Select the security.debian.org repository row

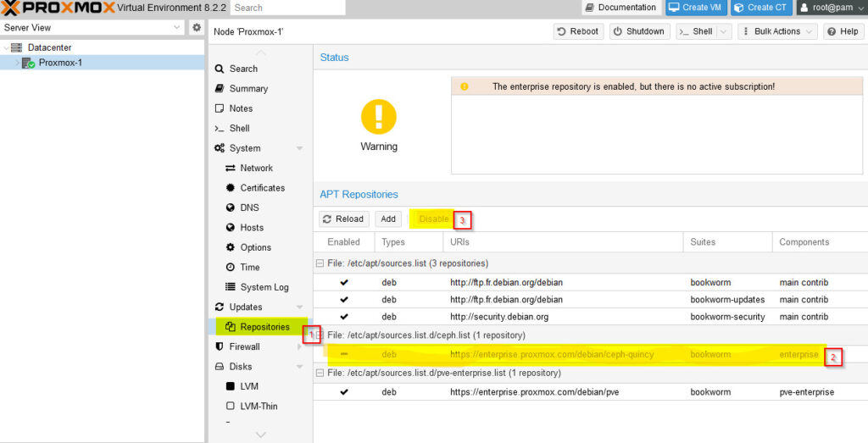point(591,317)
